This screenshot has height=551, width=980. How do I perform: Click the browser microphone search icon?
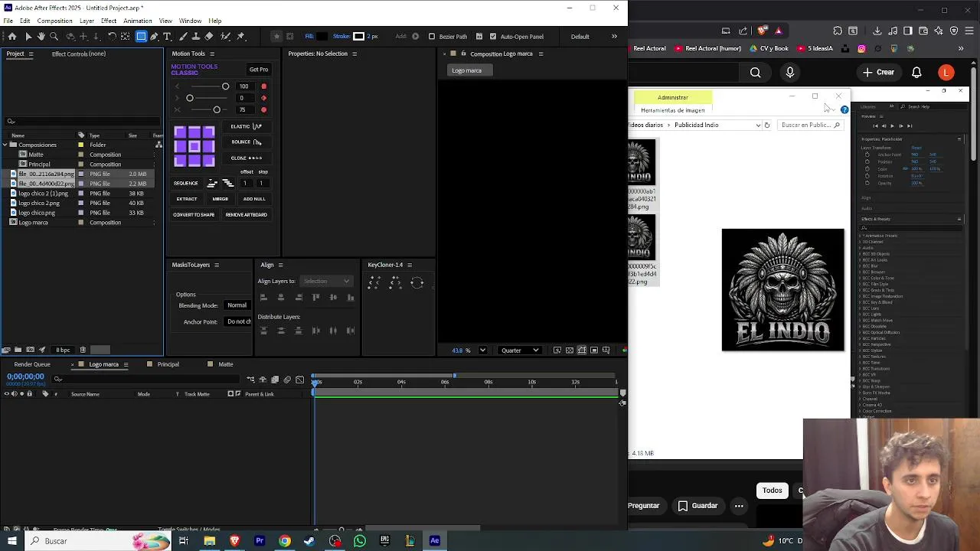tap(790, 73)
